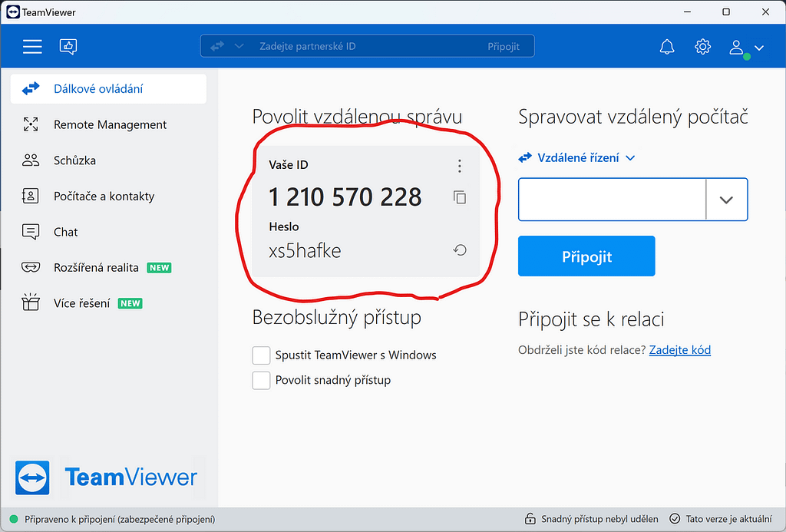Screen dimensions: 786x532
Task: Enable Povolit snadný přístup checkbox
Action: tap(261, 381)
